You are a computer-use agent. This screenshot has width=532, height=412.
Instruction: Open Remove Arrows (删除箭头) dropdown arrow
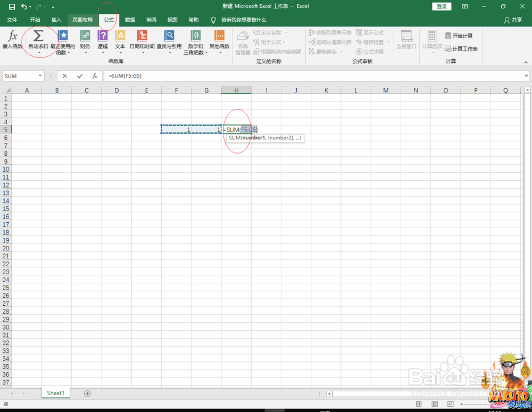342,52
